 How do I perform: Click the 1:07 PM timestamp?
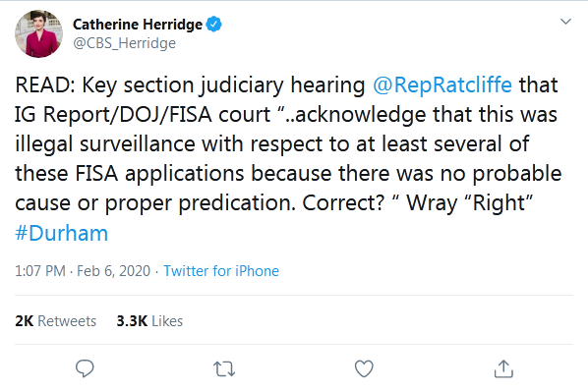[x=40, y=271]
